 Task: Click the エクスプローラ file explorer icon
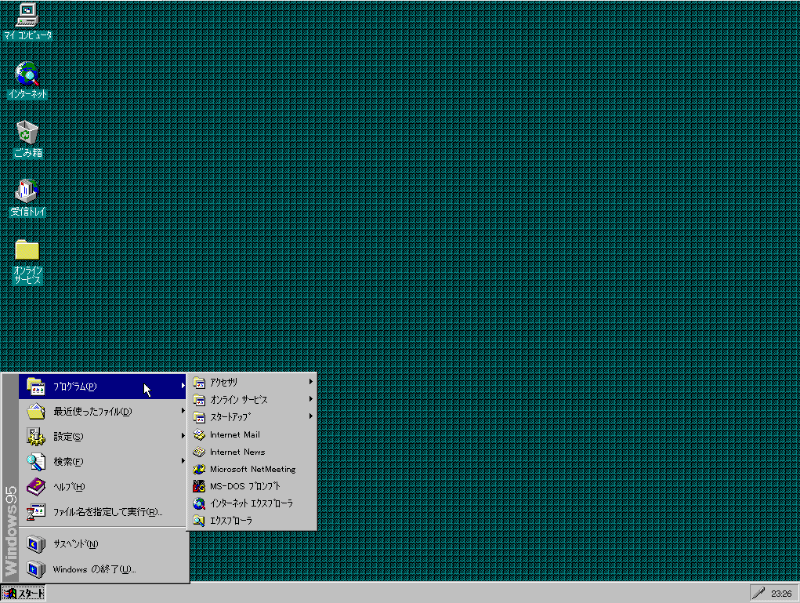pyautogui.click(x=199, y=521)
